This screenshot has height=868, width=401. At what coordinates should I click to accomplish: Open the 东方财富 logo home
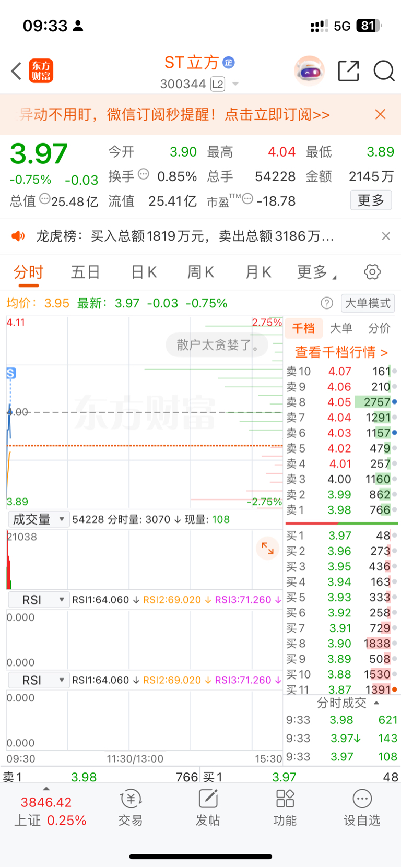tap(41, 71)
